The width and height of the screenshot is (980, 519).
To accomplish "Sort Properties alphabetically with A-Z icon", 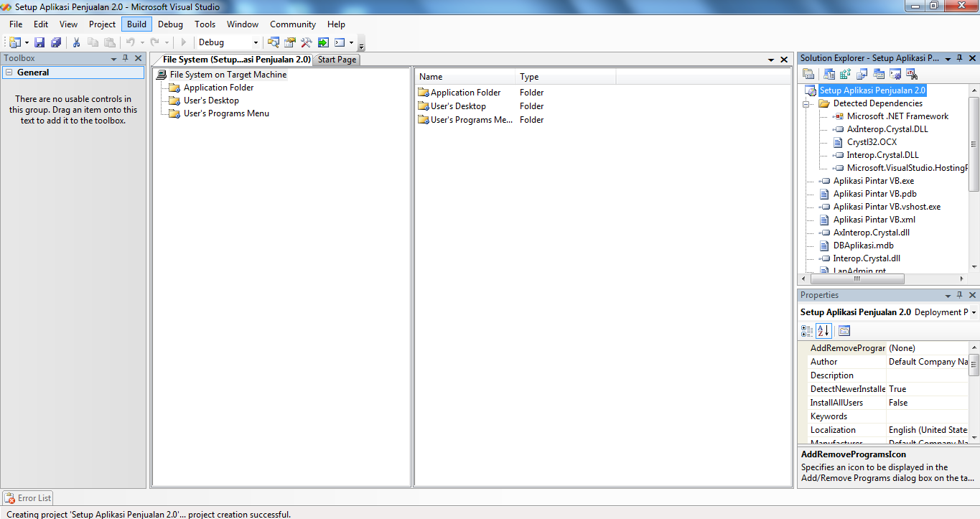I will (x=823, y=331).
